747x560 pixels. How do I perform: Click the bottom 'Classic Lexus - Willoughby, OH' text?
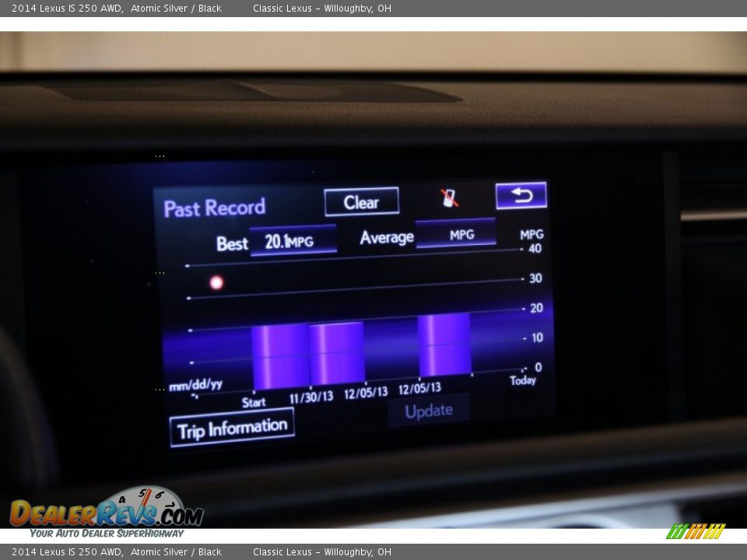click(321, 552)
